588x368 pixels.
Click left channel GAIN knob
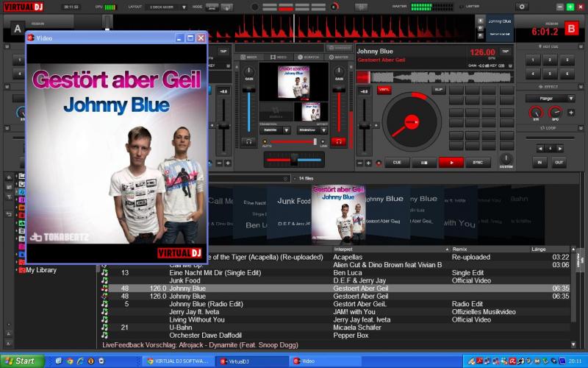(x=248, y=71)
